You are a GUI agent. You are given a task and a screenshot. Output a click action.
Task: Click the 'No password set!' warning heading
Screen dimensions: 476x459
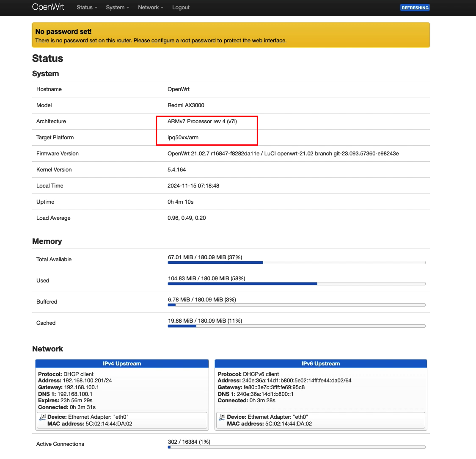63,31
